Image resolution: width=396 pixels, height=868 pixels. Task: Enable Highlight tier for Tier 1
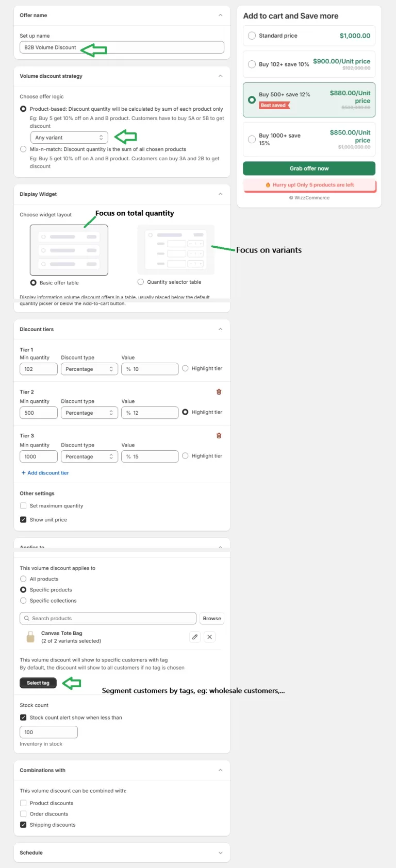pos(185,368)
